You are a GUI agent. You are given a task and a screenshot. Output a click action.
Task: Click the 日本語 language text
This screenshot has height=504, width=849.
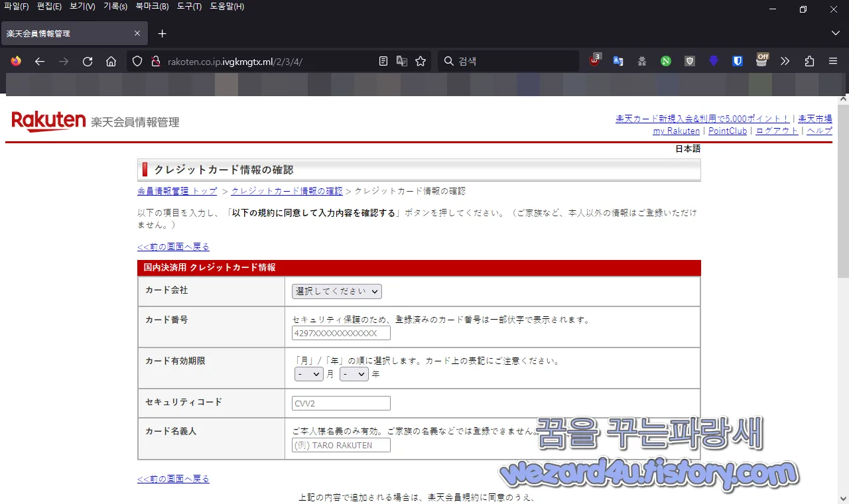click(687, 149)
